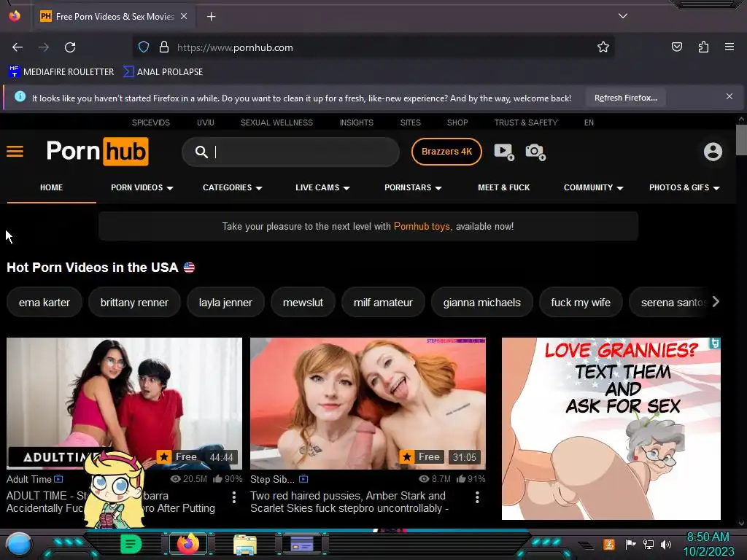Change language via the EN selector

click(x=589, y=122)
